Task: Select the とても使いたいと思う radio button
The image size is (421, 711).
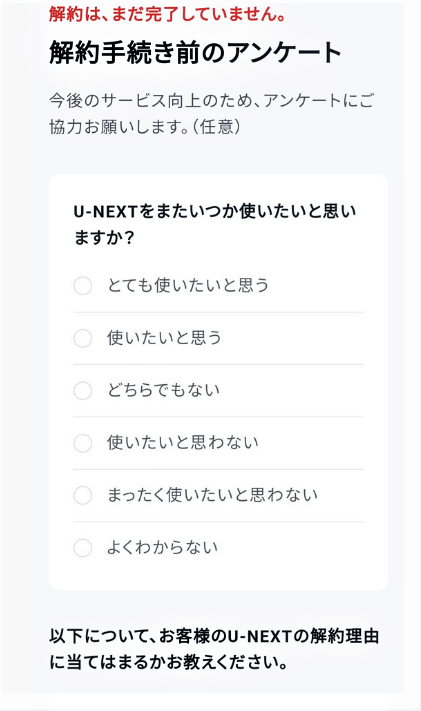Action: 83,286
